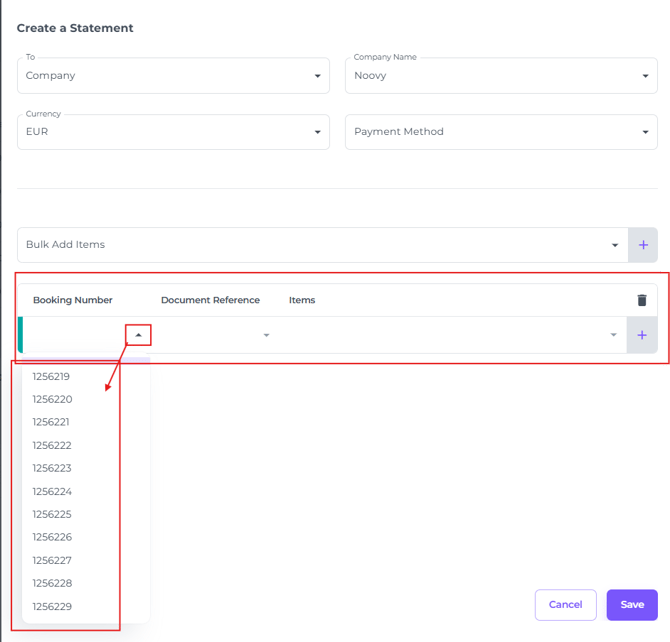Expand the Items dropdown arrow
The height and width of the screenshot is (642, 670).
[x=613, y=335]
